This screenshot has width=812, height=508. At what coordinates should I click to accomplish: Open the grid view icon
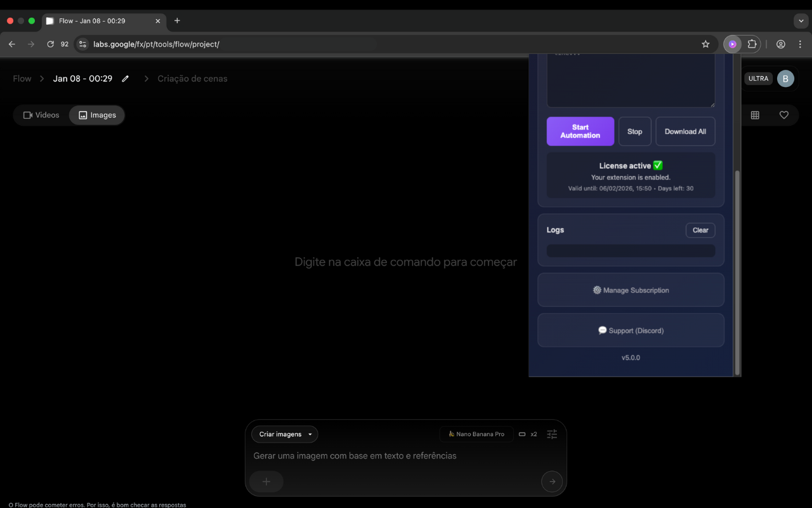(755, 115)
